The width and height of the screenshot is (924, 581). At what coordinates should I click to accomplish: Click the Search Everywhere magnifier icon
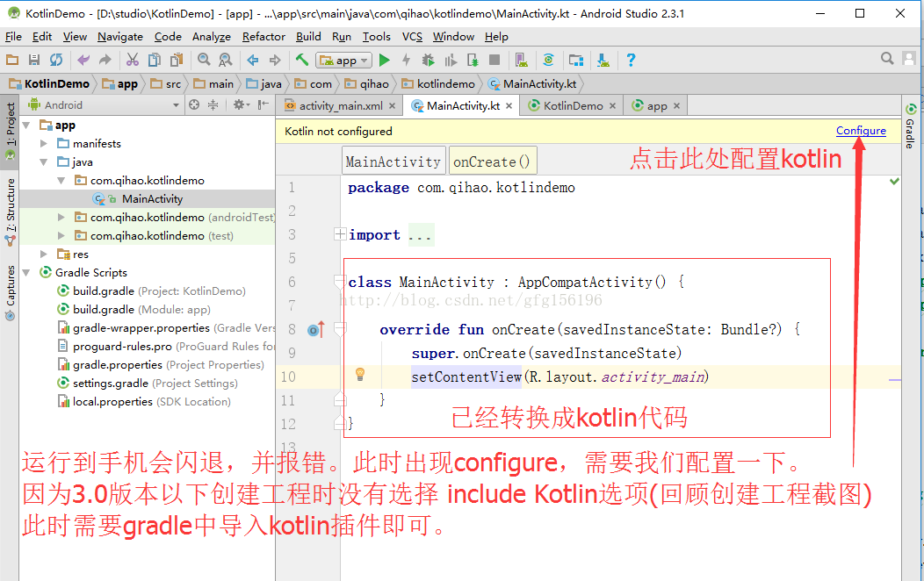click(887, 58)
